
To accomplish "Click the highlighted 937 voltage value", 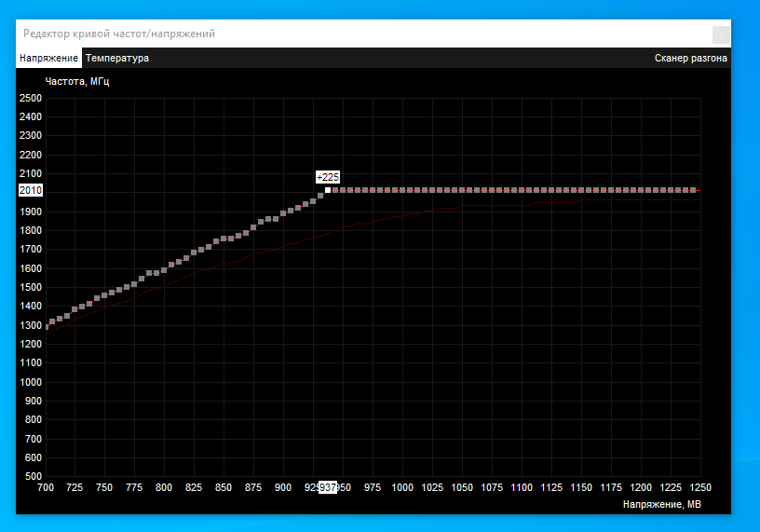I will point(328,487).
